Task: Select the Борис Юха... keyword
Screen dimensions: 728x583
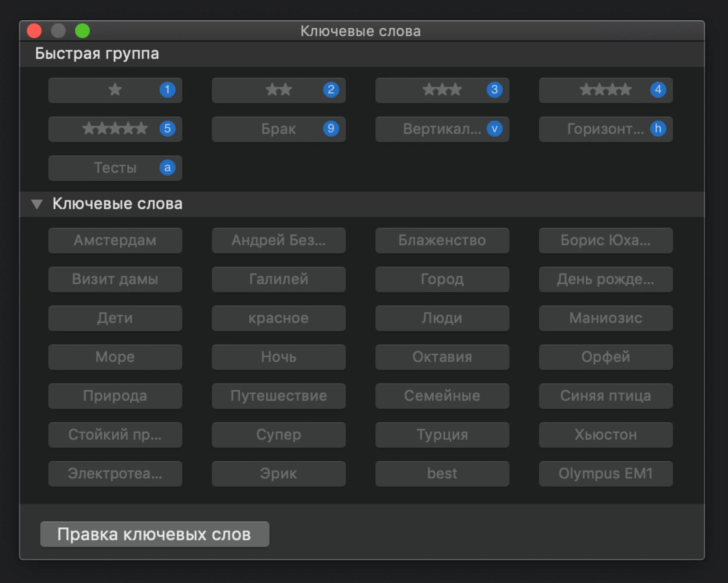Action: coord(606,240)
